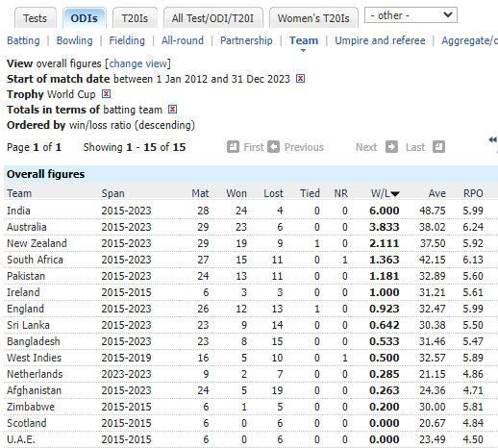498x448 pixels.
Task: Remove the World Cup trophy filter
Action: (x=106, y=93)
